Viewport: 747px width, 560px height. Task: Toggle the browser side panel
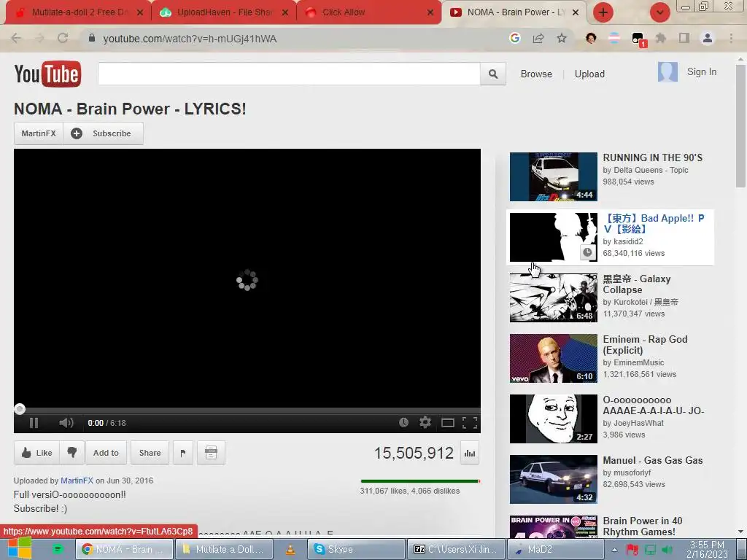(x=684, y=38)
